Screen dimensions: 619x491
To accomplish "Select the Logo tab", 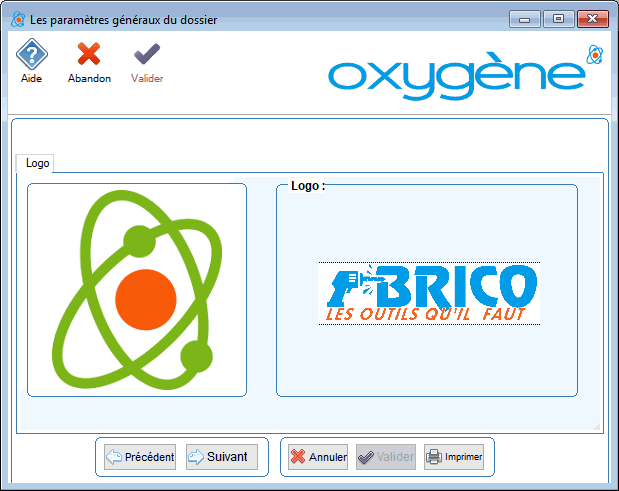I will pyautogui.click(x=35, y=163).
